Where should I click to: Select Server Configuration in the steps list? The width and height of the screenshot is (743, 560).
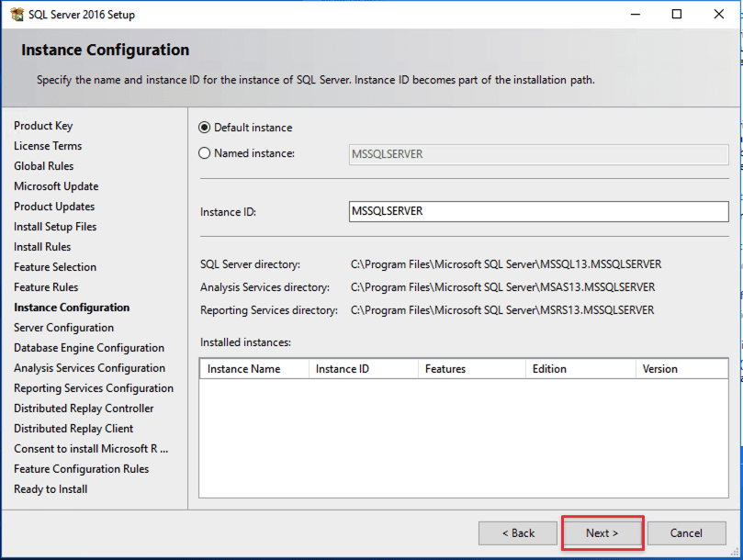pyautogui.click(x=64, y=328)
